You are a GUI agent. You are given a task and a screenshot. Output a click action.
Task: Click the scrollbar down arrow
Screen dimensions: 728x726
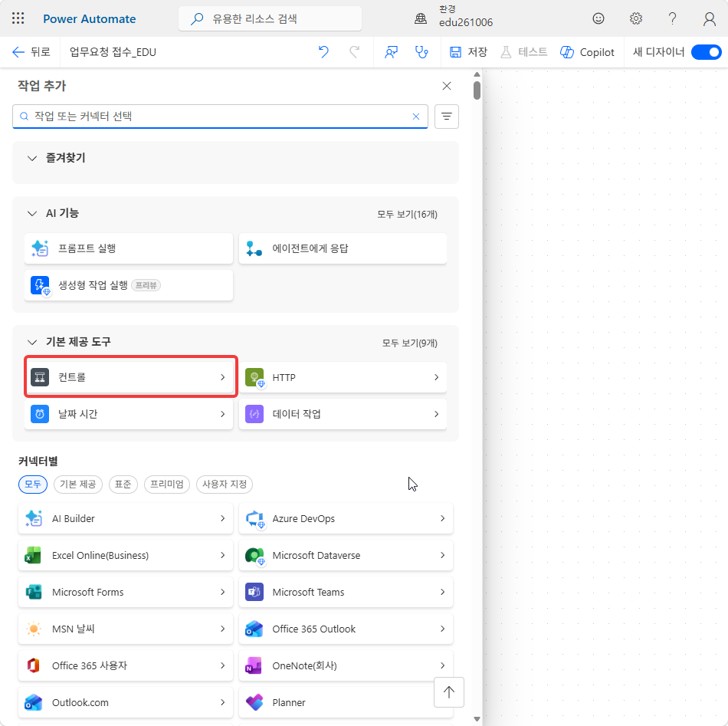(477, 719)
